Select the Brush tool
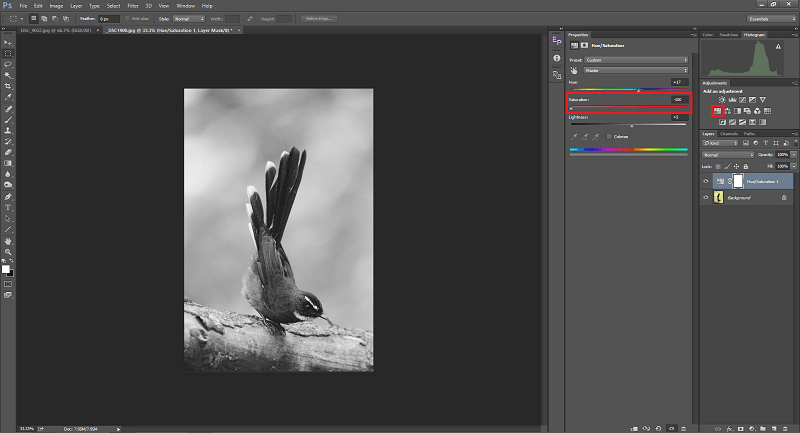Image resolution: width=800 pixels, height=433 pixels. [x=8, y=120]
